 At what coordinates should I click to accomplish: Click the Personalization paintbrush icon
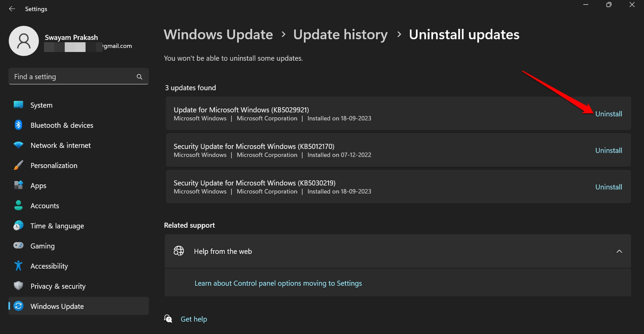coord(18,165)
